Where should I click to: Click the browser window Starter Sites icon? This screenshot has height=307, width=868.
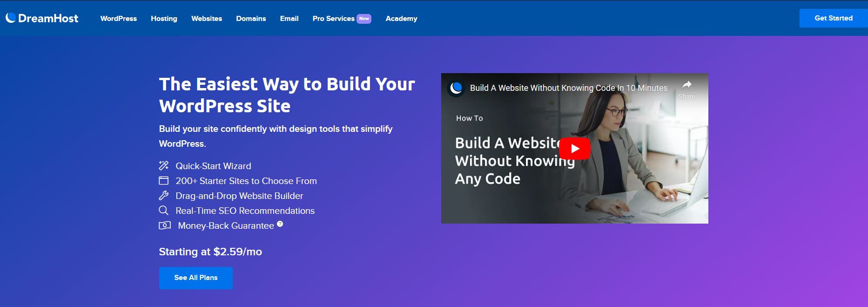[164, 180]
